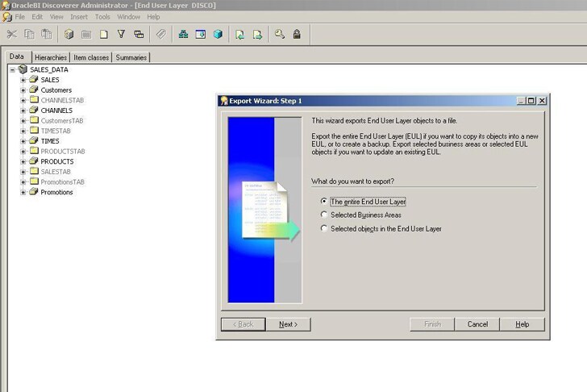The image size is (587, 392).
Task: Click the New Custom Folder page icon
Action: click(104, 35)
